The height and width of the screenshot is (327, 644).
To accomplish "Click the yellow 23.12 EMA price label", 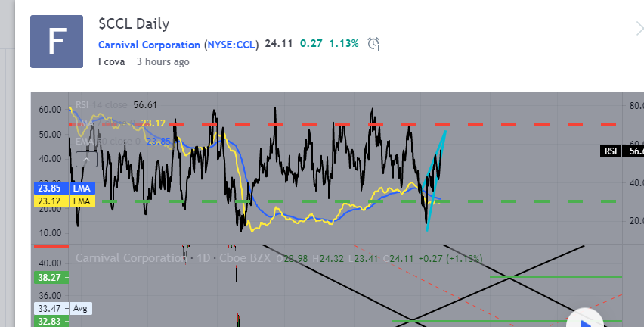I will pos(63,201).
